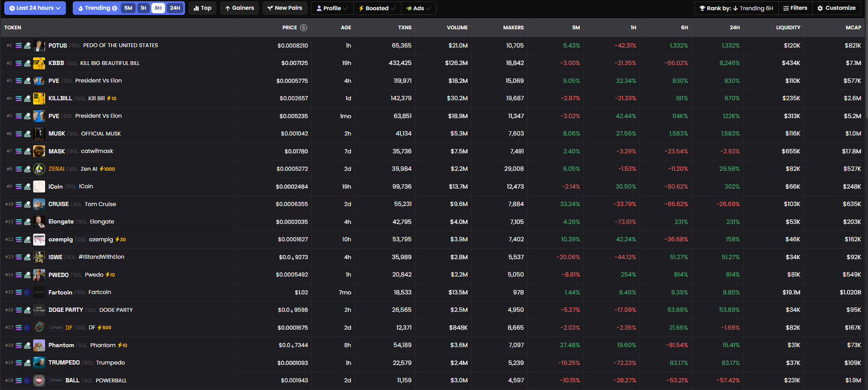Click the Solana chain icon in POTUS row
Image resolution: width=868 pixels, height=390 pixels.
[x=19, y=45]
